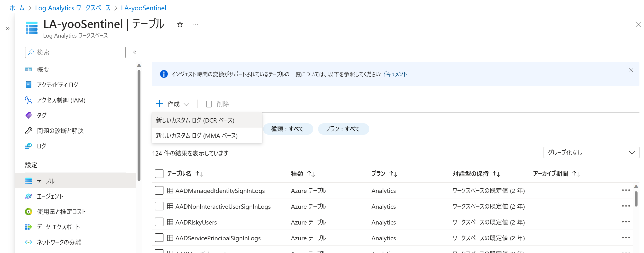This screenshot has height=253, width=644.
Task: Click the plus icon next to 作成
Action: (159, 104)
